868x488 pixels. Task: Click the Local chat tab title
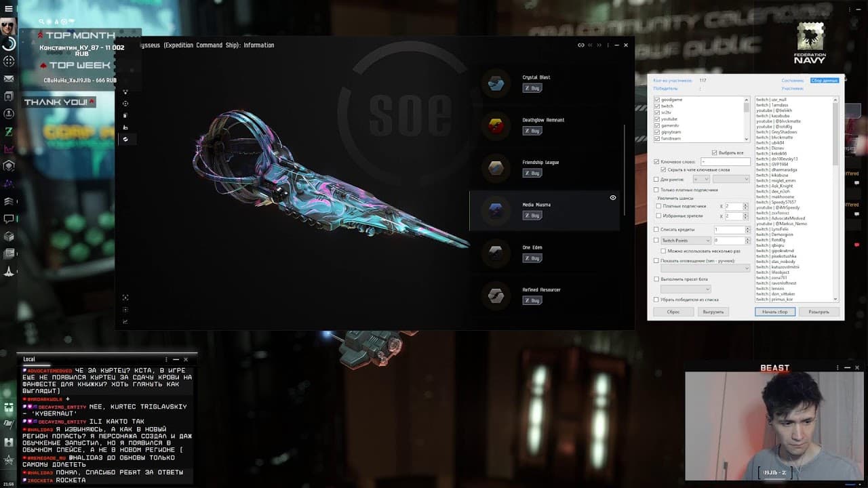coord(28,359)
